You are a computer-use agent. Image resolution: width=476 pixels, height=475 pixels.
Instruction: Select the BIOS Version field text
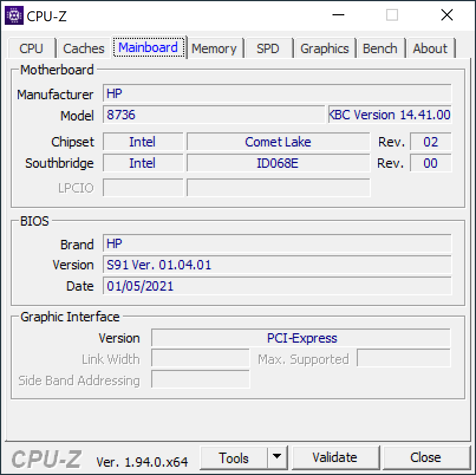(277, 265)
